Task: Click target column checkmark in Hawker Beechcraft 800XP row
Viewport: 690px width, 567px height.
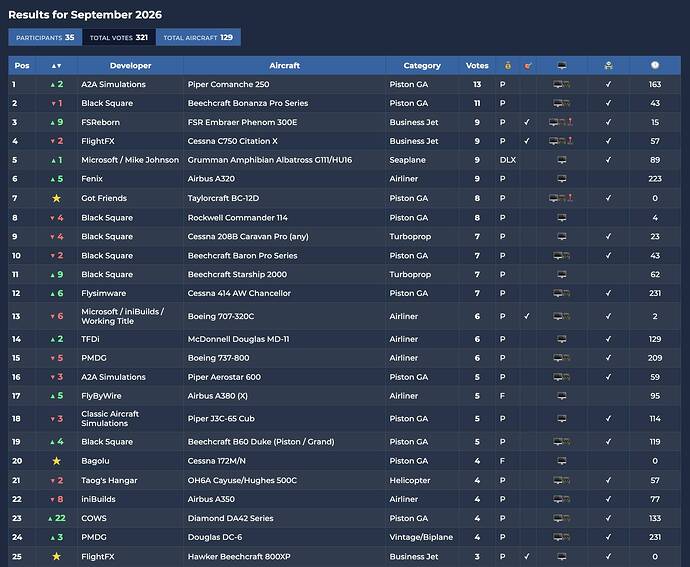Action: coord(527,556)
